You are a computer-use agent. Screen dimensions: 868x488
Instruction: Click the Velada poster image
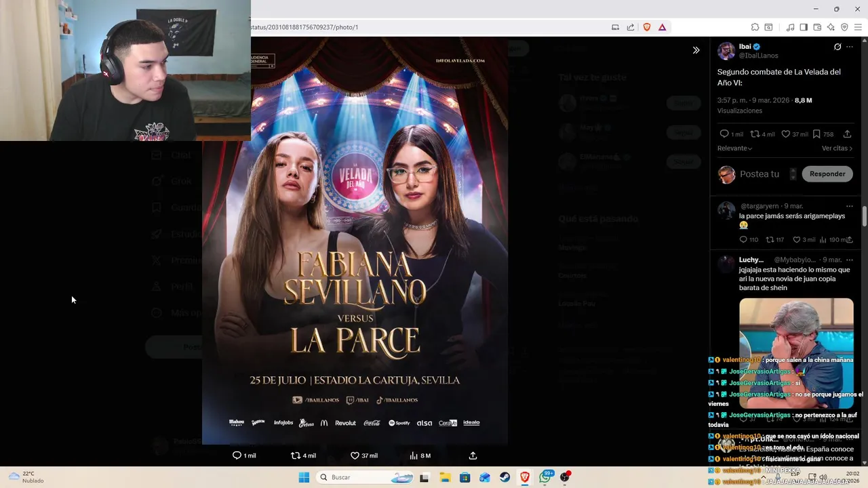click(355, 241)
